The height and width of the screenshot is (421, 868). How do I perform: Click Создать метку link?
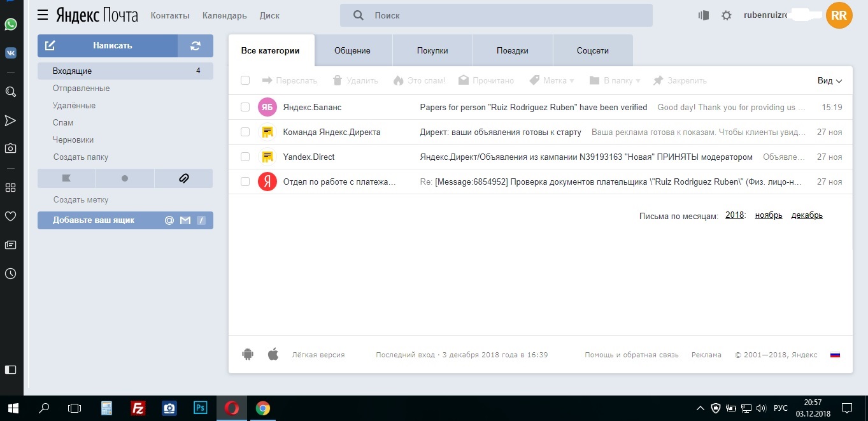tap(81, 200)
